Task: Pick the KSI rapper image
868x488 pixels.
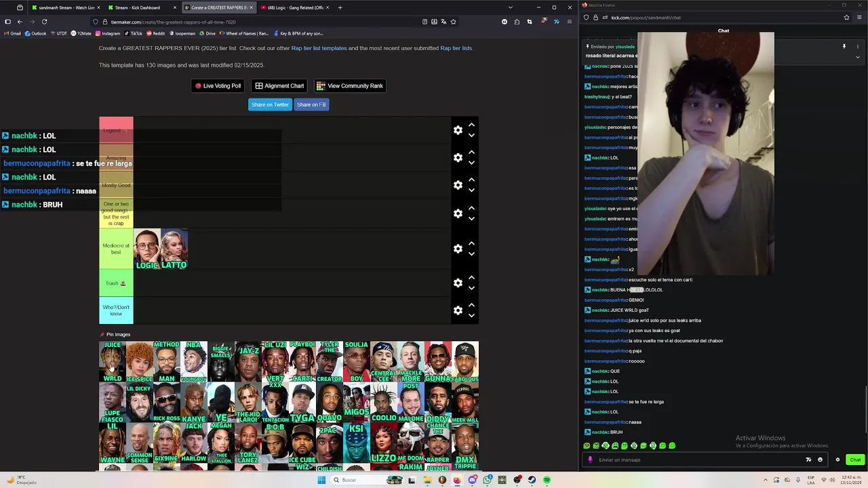Action: point(357,444)
